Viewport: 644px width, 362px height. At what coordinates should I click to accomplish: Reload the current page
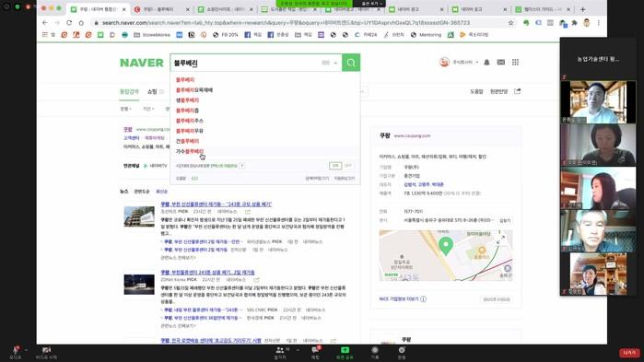(69, 23)
